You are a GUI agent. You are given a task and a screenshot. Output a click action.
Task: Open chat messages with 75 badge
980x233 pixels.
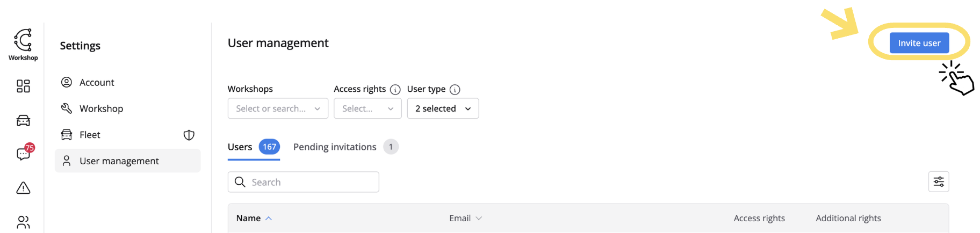point(23,154)
